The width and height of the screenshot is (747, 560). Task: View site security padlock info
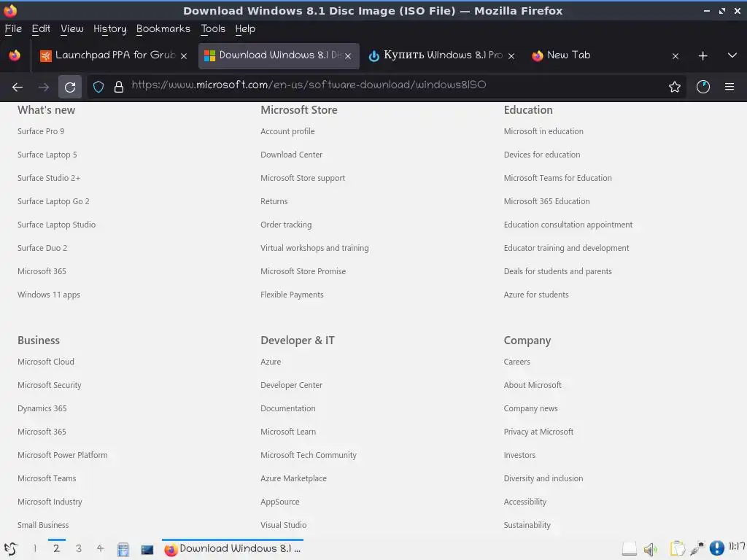click(x=119, y=87)
